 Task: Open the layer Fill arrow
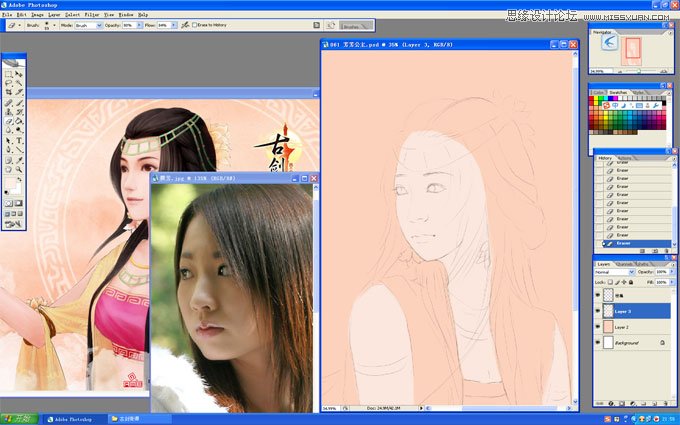tap(672, 282)
